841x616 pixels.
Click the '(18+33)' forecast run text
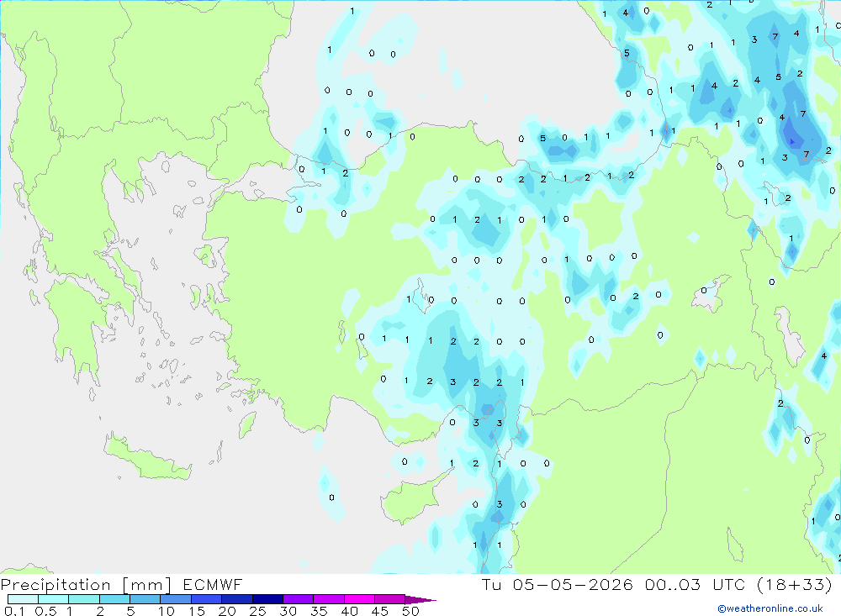point(795,584)
